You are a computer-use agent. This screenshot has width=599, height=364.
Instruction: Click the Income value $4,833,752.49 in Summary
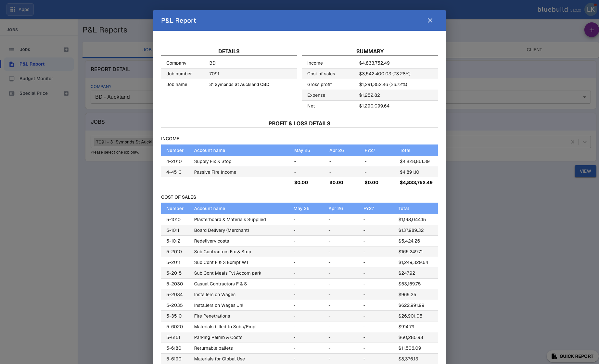pos(374,63)
